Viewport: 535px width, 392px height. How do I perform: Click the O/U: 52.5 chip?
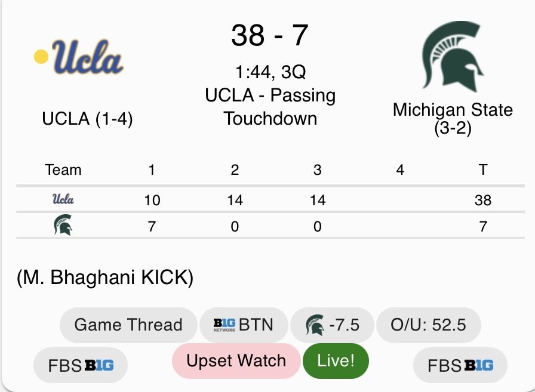coord(428,325)
